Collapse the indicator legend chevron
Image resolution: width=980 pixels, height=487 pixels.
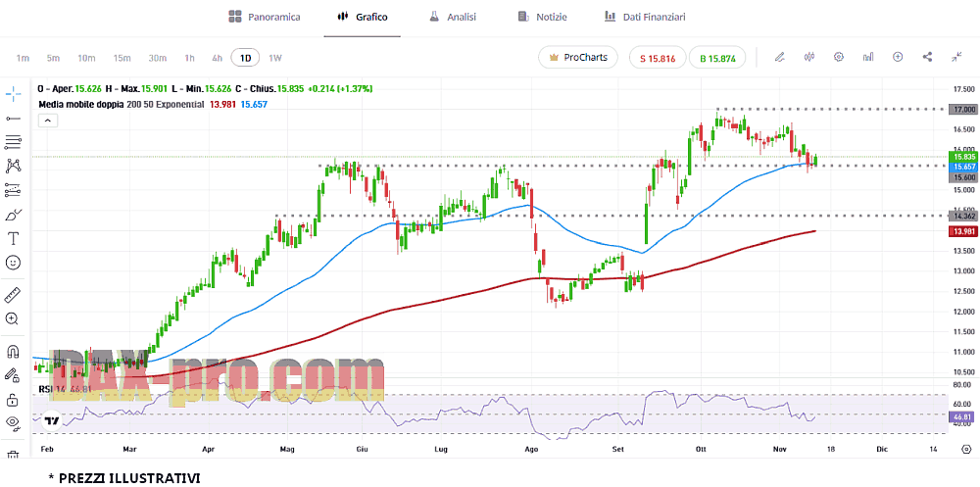[x=47, y=121]
